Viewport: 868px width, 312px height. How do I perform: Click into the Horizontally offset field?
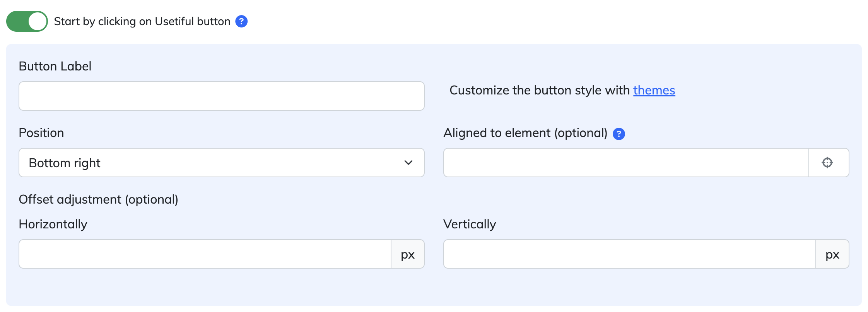pos(205,254)
